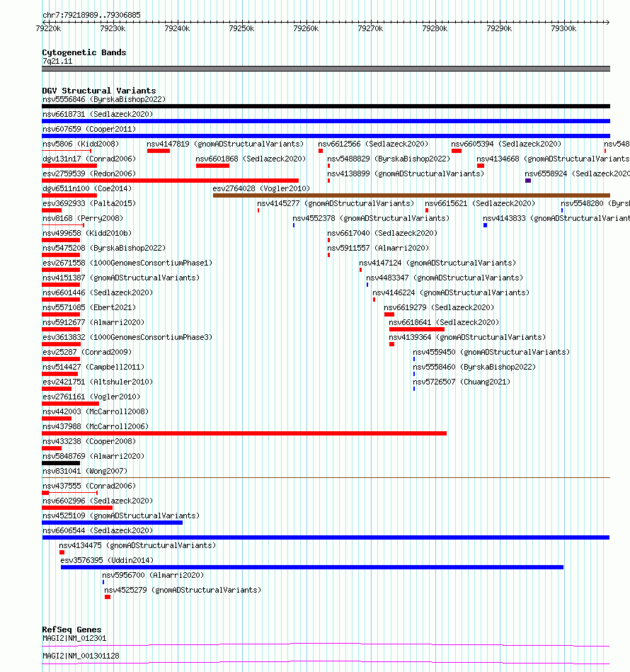Click nsv8168 (Perry2008) label
630x672 pixels.
pos(83,219)
